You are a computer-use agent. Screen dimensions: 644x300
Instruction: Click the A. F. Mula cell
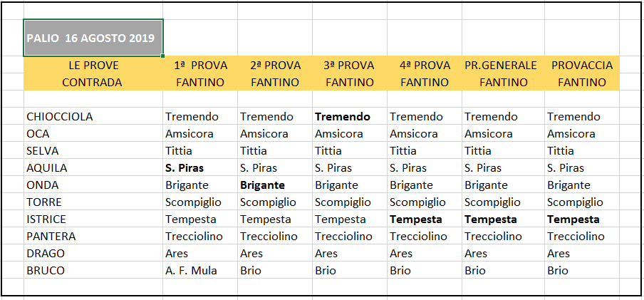(x=200, y=270)
